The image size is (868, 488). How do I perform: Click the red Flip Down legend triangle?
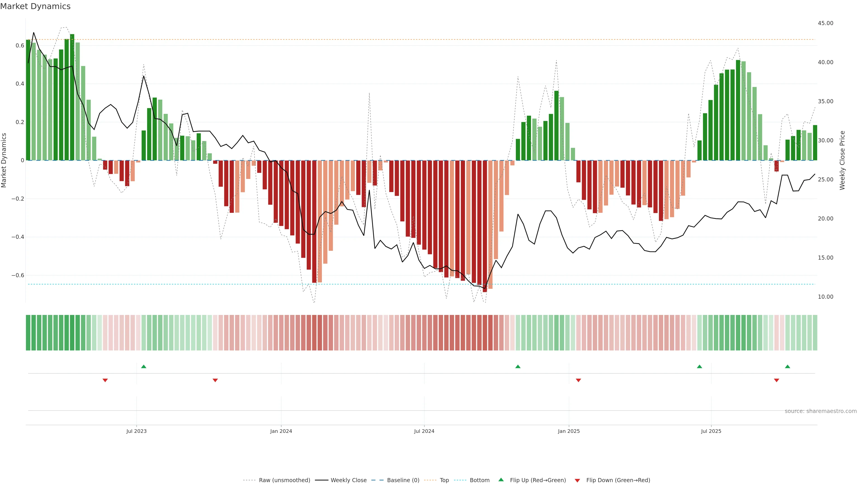(x=577, y=480)
